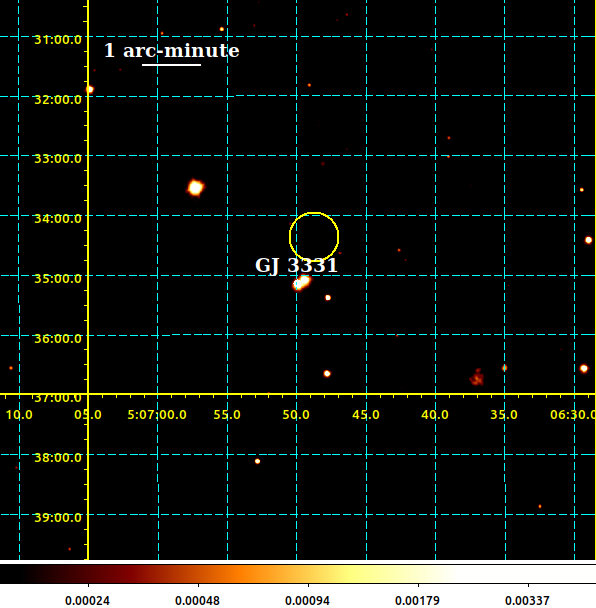596x608 pixels.
Task: Select the white scale bar line
Action: pyautogui.click(x=171, y=65)
